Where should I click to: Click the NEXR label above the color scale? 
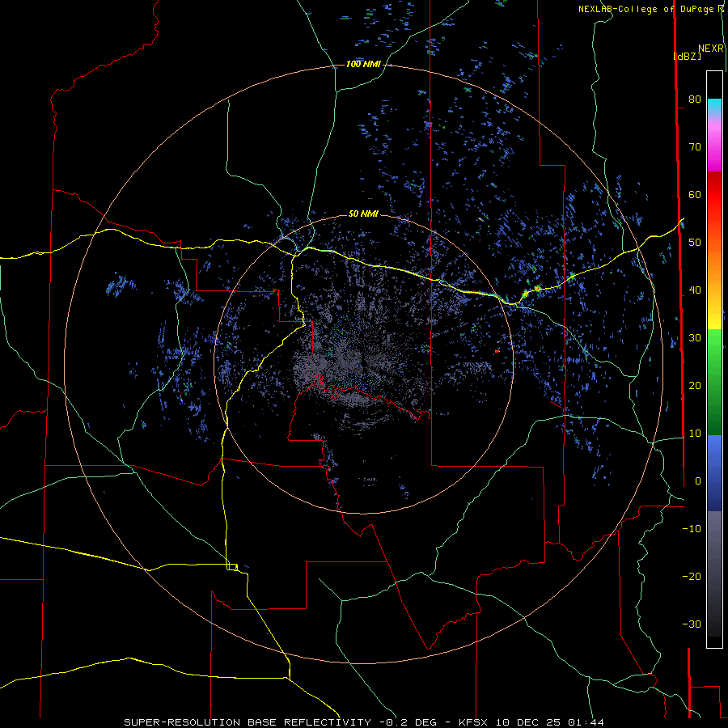pos(711,49)
